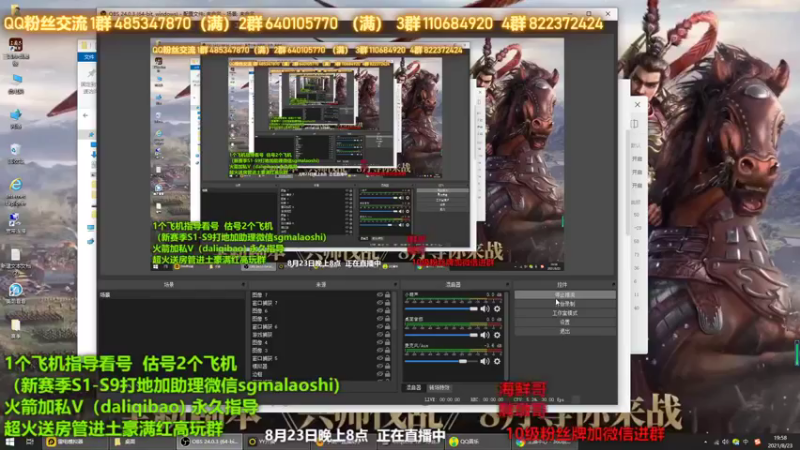Select the 场景 entry in scenes list

coord(171,295)
